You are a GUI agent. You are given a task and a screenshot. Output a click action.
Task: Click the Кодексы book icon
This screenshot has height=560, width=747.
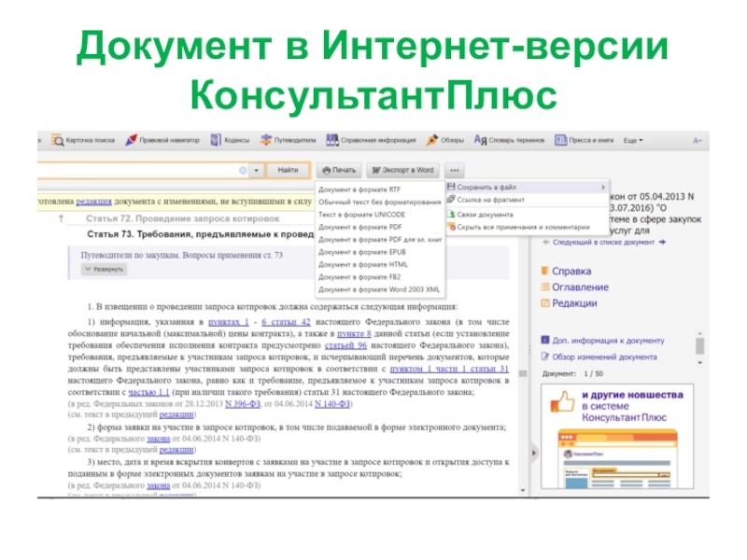216,140
